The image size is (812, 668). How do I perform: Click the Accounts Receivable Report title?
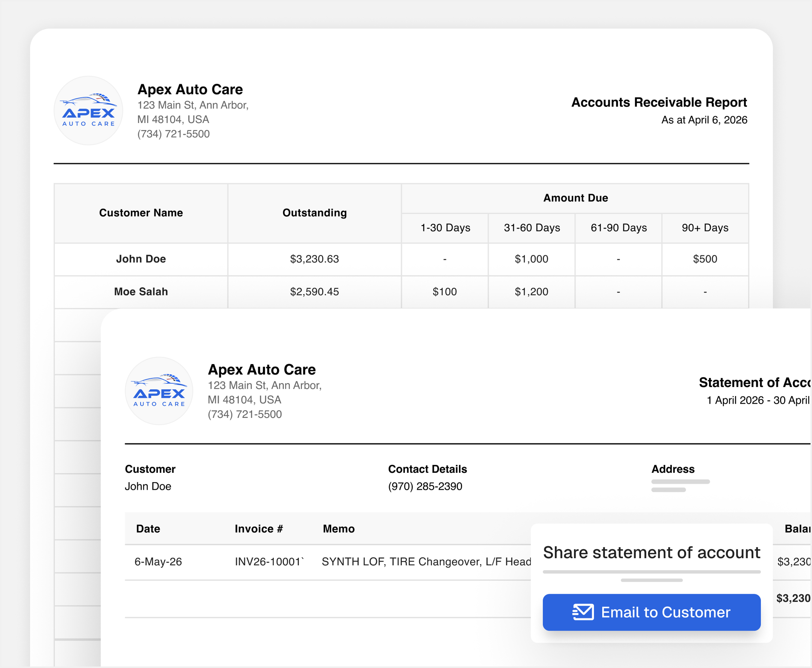tap(659, 102)
